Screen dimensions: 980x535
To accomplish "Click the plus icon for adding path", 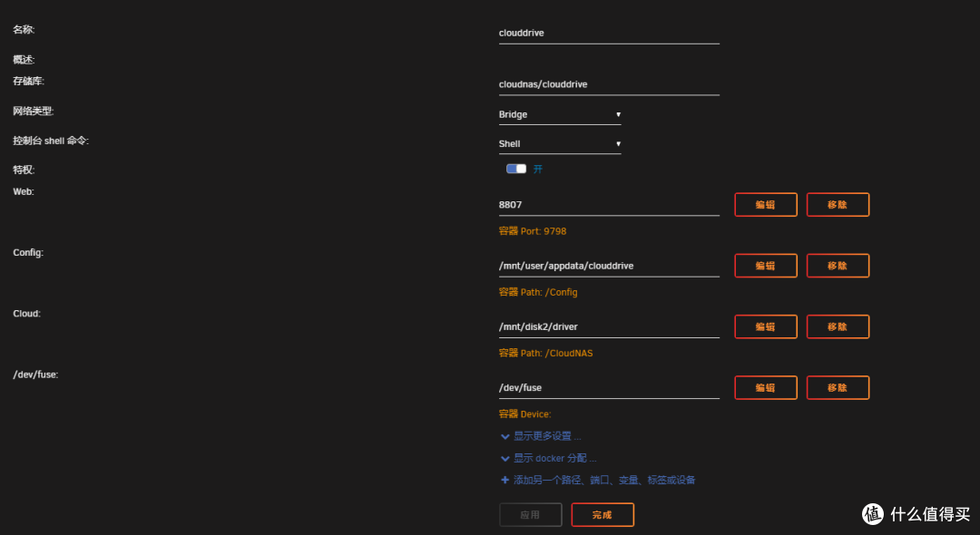I will point(505,480).
